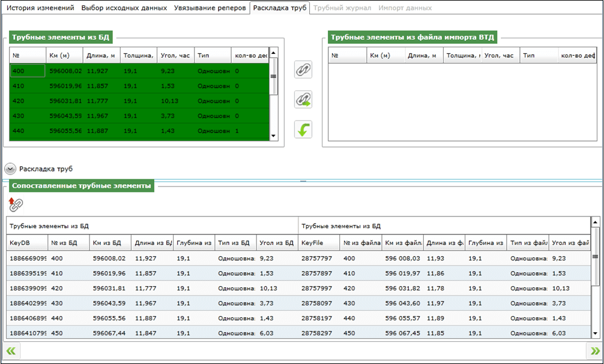This screenshot has width=604, height=364.
Task: Click the Тип column header in DB table
Action: pyautogui.click(x=213, y=55)
